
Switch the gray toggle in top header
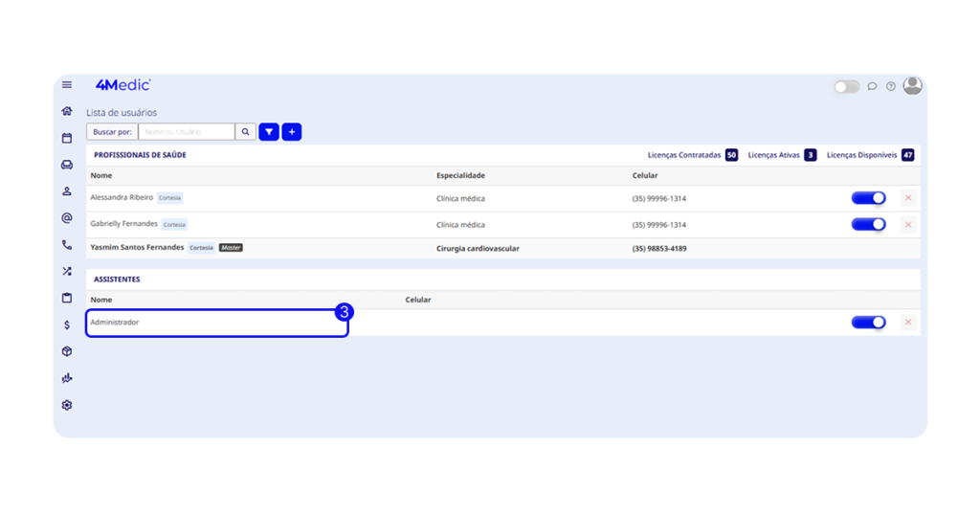point(846,86)
